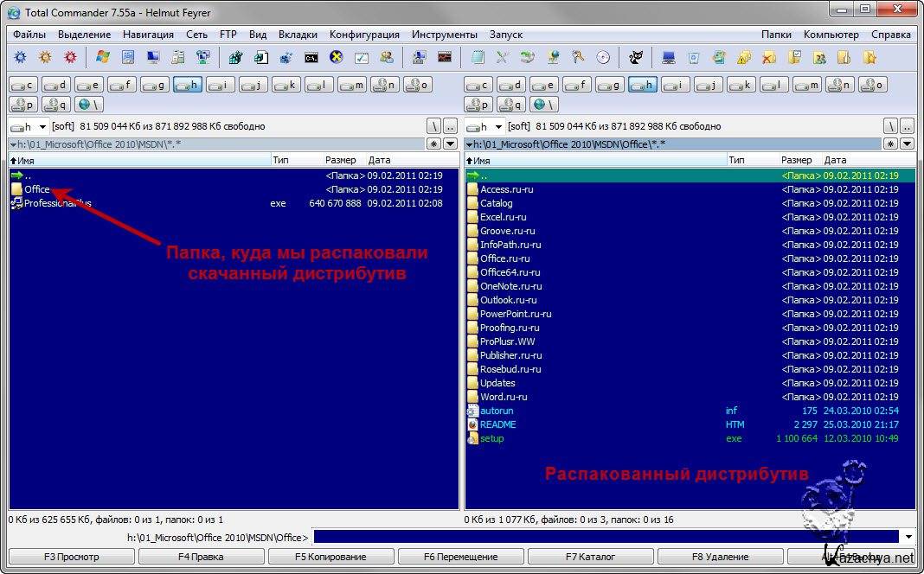Open the Инструменты menu
This screenshot has height=574, width=924.
pyautogui.click(x=444, y=35)
